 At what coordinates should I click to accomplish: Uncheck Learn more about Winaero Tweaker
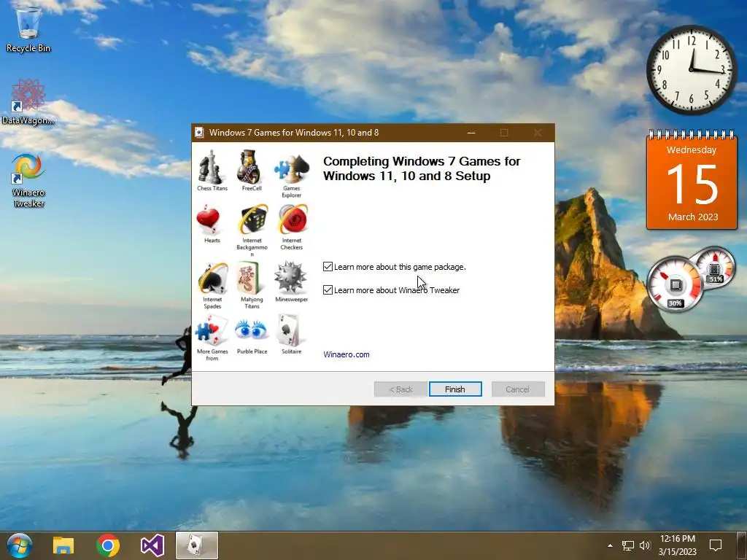click(328, 289)
